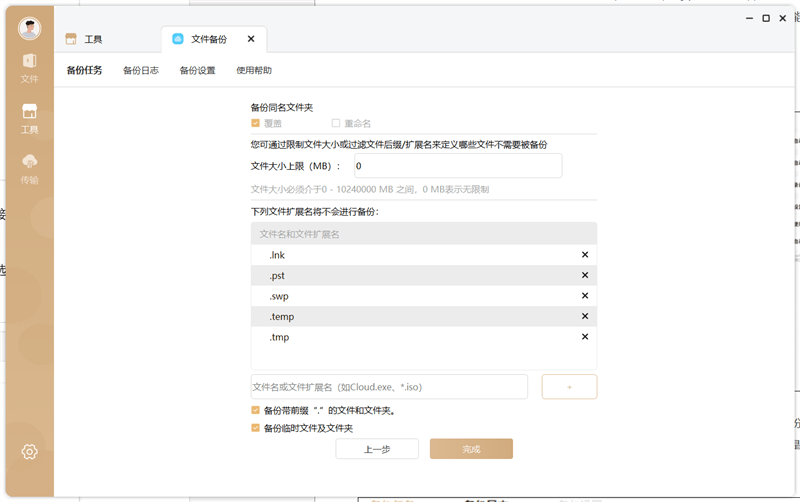The image size is (800, 502).
Task: Select the .swp row text
Action: point(279,296)
